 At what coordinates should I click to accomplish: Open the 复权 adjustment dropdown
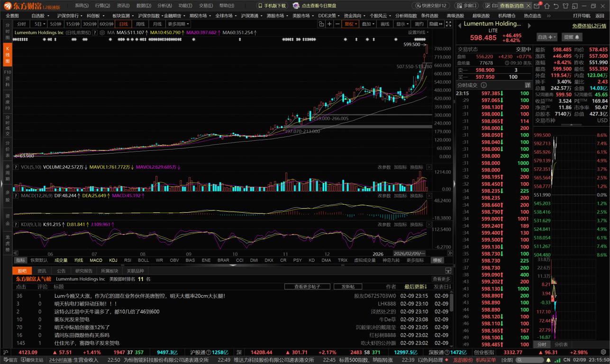click(x=350, y=24)
